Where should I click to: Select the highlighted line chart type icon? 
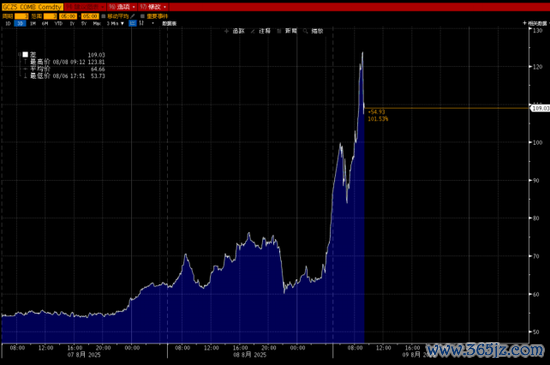coord(133,23)
